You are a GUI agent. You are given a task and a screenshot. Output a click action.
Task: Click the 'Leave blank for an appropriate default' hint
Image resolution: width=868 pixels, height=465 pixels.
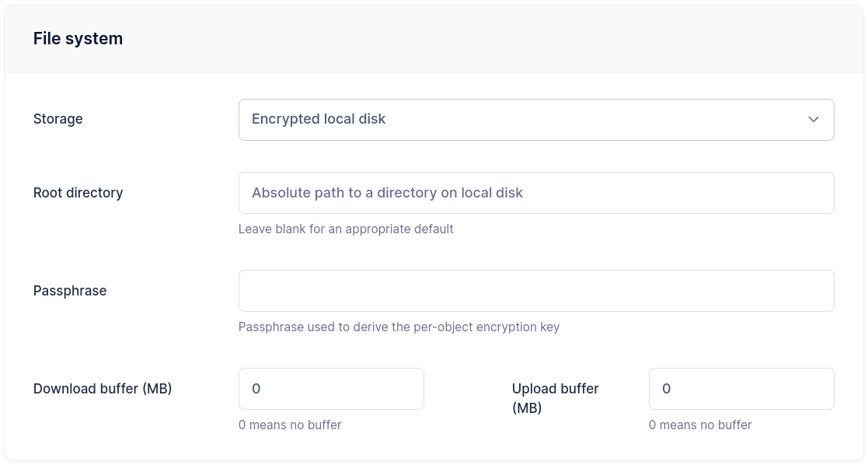pos(346,229)
